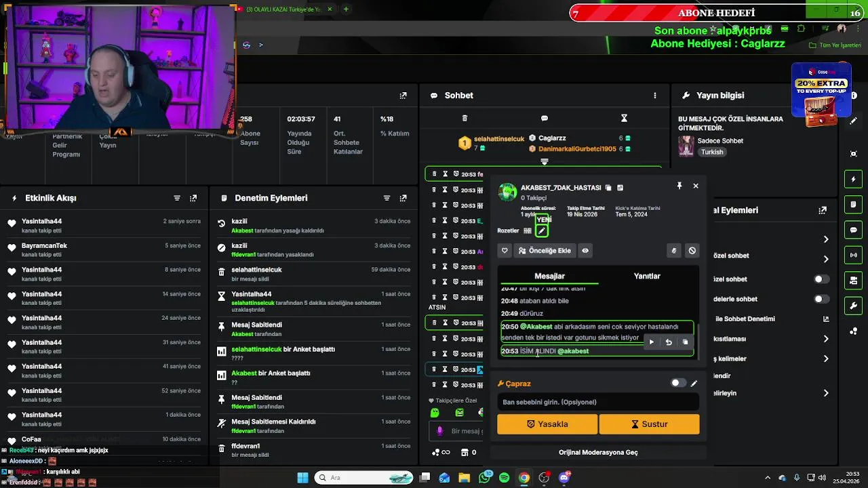The image size is (868, 488).
Task: Pop out the Denetim Eylemleri panel
Action: coord(403,198)
